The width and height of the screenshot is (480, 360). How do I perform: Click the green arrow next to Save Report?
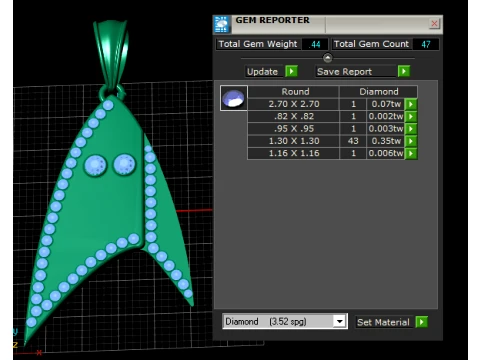pos(404,71)
